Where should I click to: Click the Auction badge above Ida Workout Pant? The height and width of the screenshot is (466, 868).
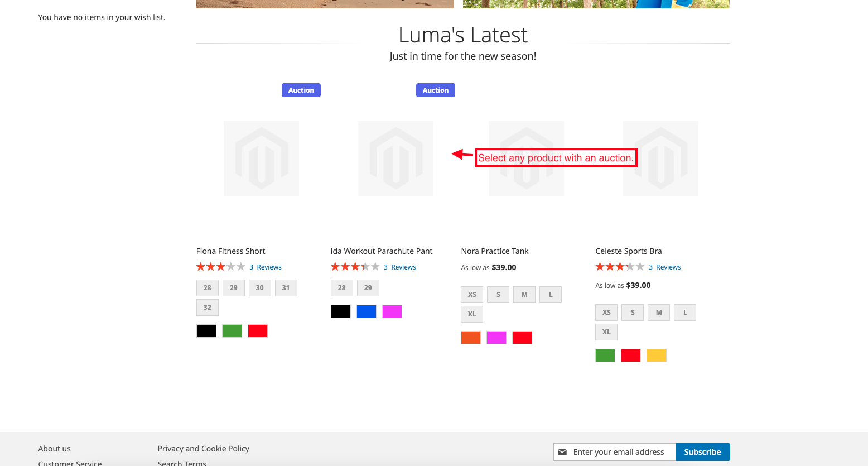pyautogui.click(x=435, y=90)
